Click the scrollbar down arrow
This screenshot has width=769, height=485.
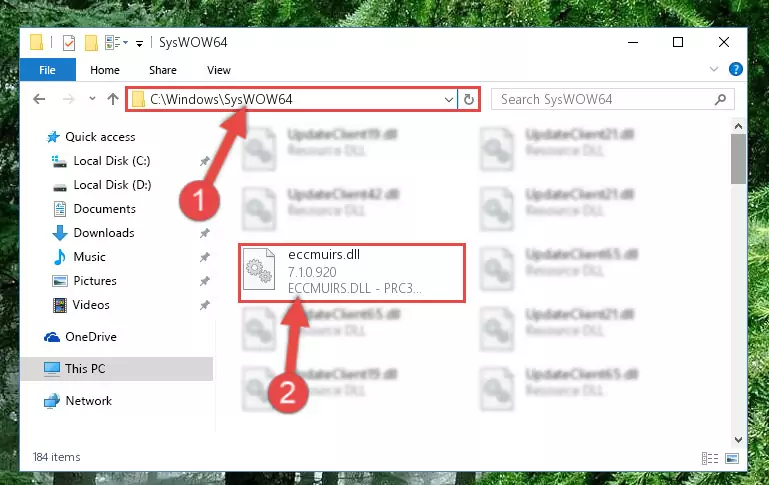[x=738, y=440]
